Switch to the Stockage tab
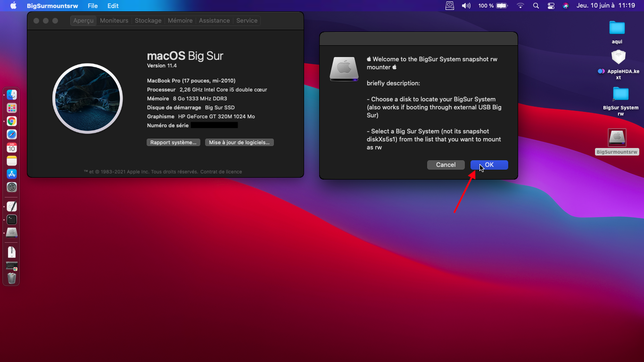This screenshot has height=362, width=644. point(148,21)
